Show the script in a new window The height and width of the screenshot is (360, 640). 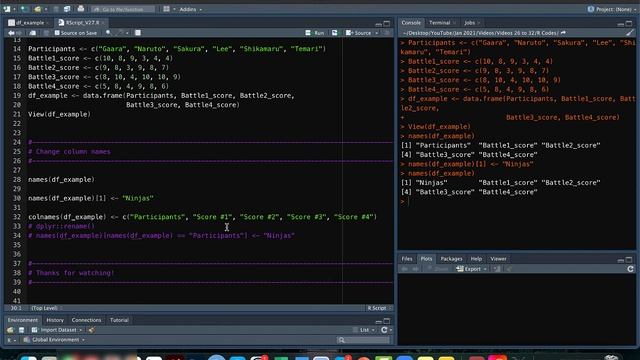[33, 33]
